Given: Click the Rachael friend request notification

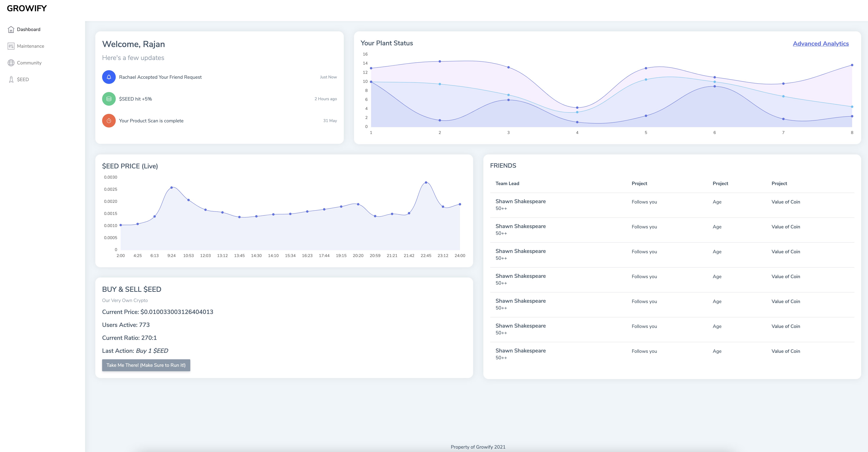Looking at the screenshot, I should click(160, 77).
